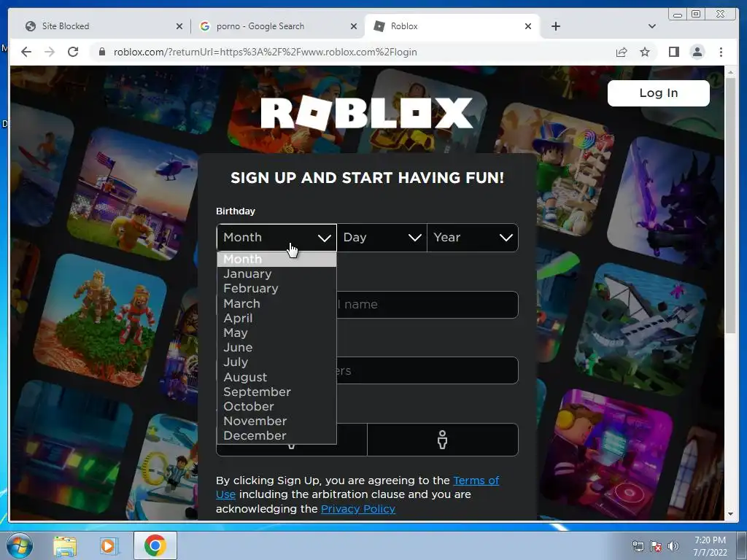
Task: Click the male gender icon button
Action: point(443,440)
